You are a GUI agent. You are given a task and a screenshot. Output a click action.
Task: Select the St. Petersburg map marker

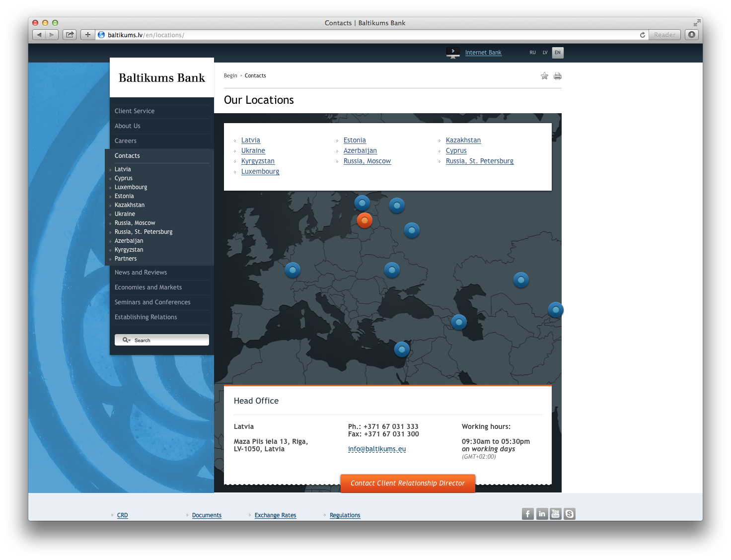point(397,205)
